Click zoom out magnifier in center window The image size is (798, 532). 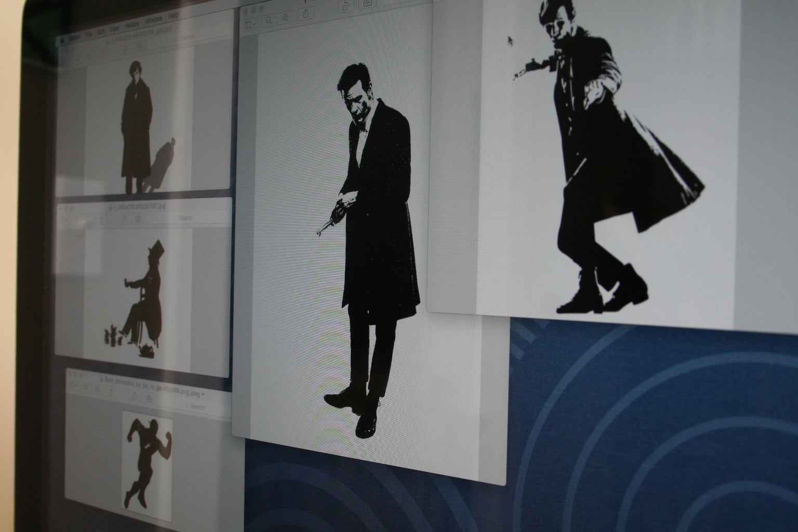[x=269, y=21]
